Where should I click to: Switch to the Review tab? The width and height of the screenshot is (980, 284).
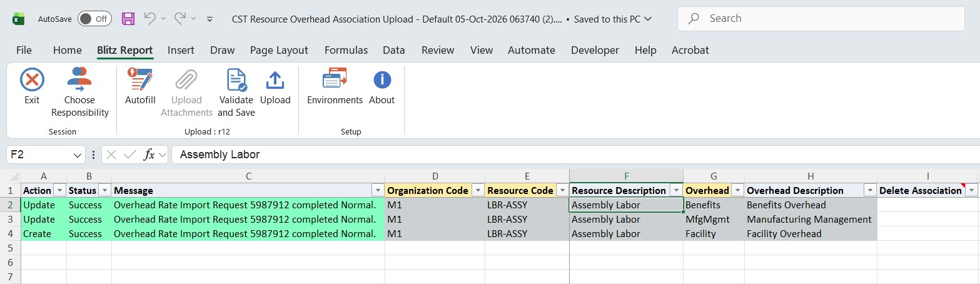(x=438, y=50)
